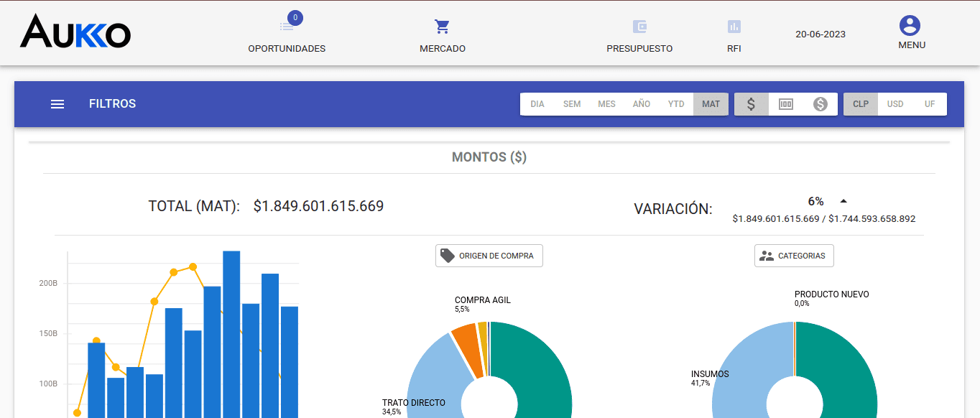
Task: Open the user Menu avatar icon
Action: (910, 26)
